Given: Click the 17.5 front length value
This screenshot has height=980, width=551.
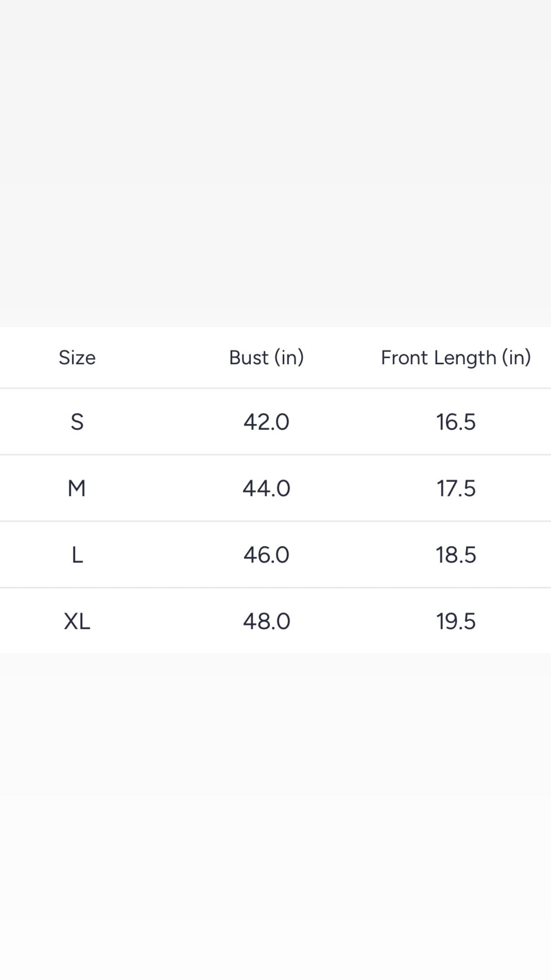Looking at the screenshot, I should pyautogui.click(x=455, y=488).
